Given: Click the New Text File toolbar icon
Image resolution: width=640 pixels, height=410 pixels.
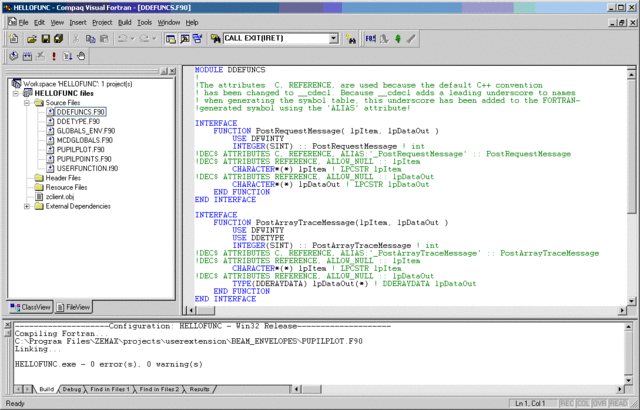Looking at the screenshot, I should [x=14, y=39].
